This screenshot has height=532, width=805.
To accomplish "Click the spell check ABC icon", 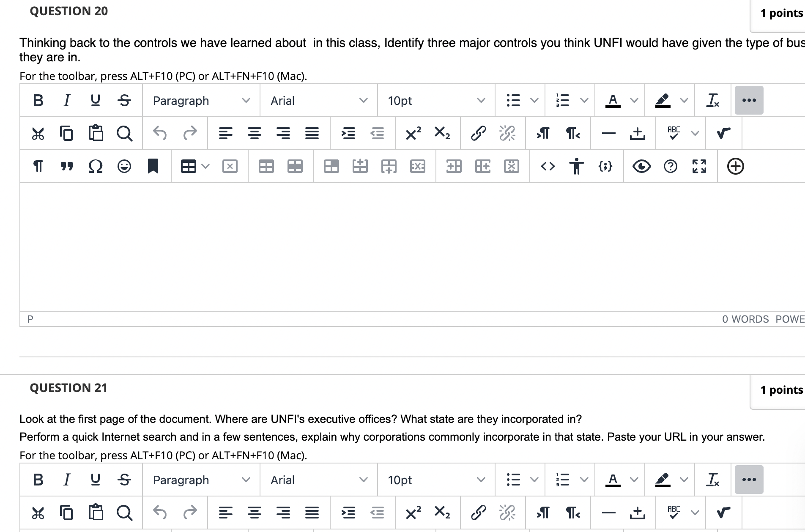I will pos(674,133).
